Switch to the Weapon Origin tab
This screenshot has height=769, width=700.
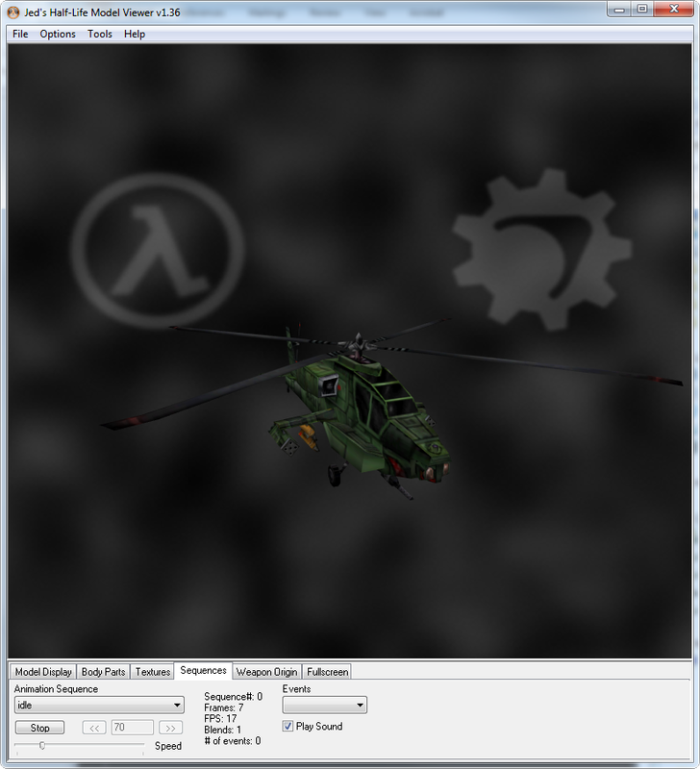click(x=266, y=671)
